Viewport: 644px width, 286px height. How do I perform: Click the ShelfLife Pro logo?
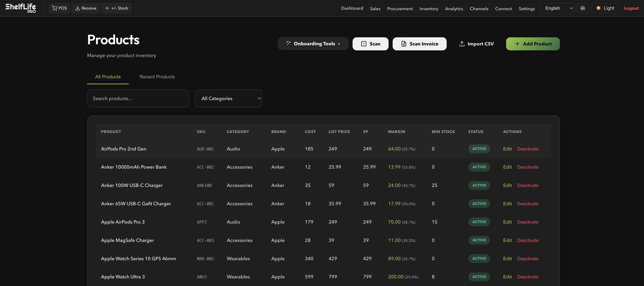click(21, 8)
